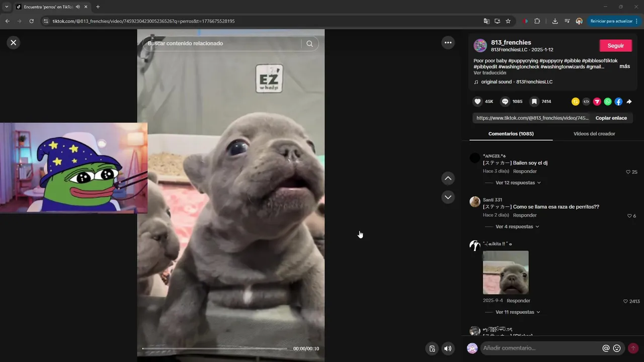Open browser downloads icon

pyautogui.click(x=555, y=21)
